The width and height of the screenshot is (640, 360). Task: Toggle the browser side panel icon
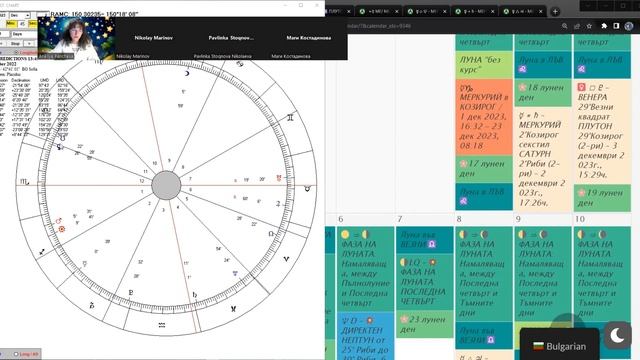point(616,26)
